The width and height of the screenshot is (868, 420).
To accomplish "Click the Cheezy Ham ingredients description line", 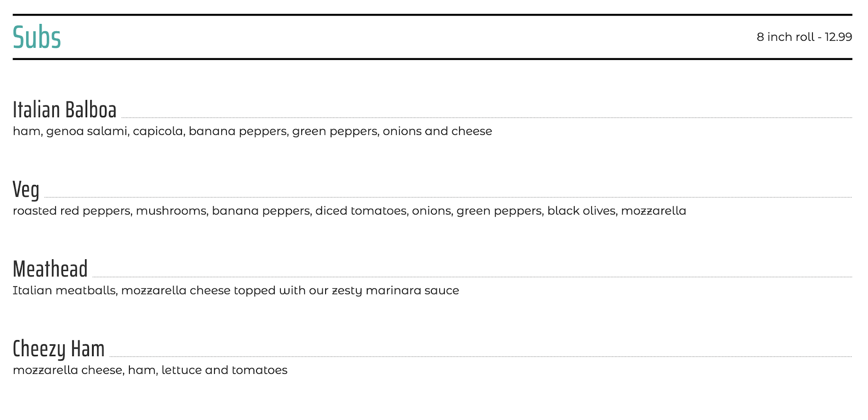I will pyautogui.click(x=150, y=370).
